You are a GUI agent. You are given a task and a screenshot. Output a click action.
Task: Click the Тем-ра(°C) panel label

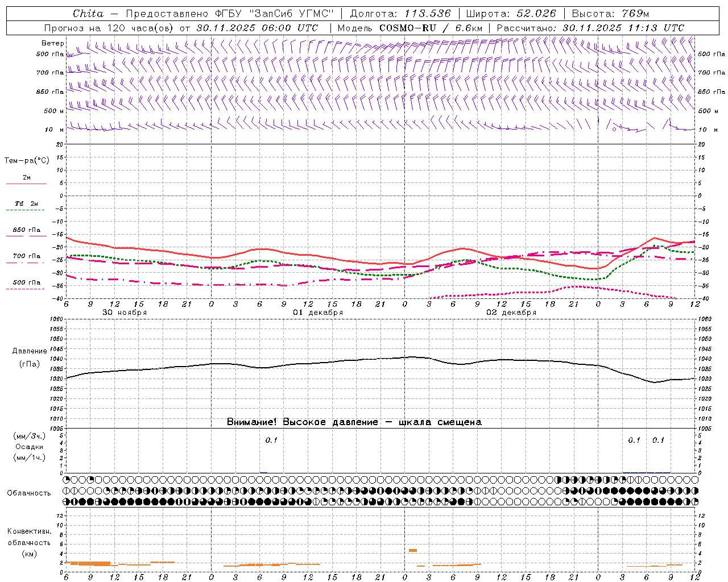(27, 161)
